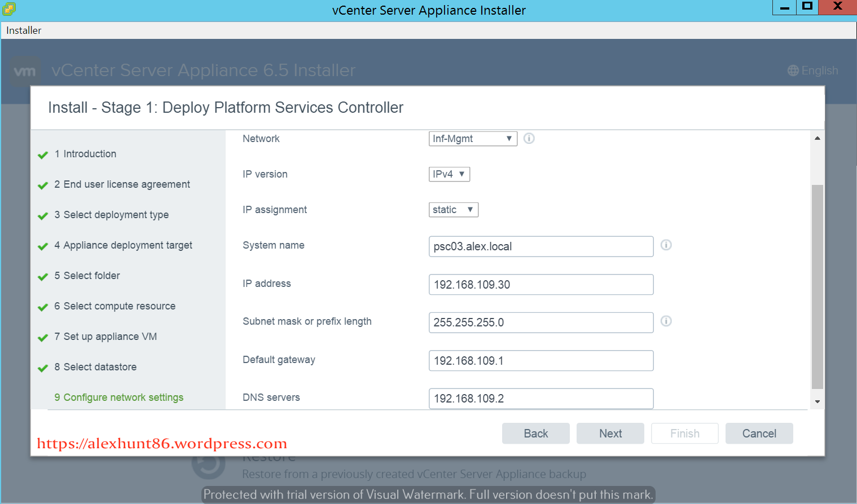Open the Network Inf-Mgmt dropdown

click(x=473, y=139)
